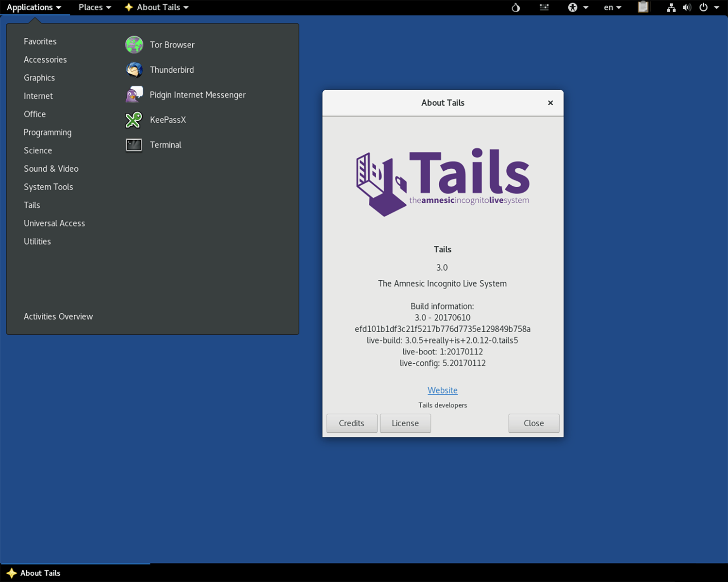Viewport: 728px width, 582px height.
Task: Click the Tails logo image in the dialog
Action: [x=443, y=182]
